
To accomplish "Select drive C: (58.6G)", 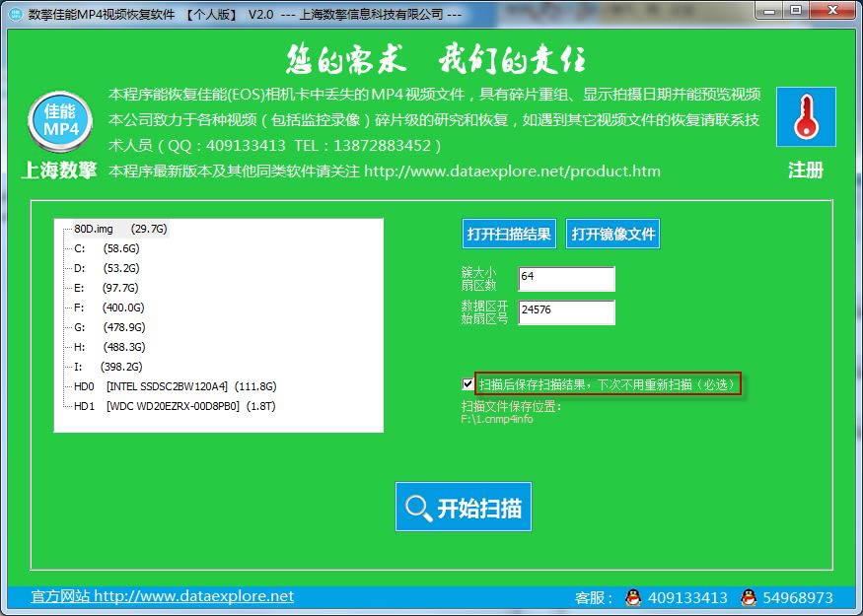I will 107,248.
